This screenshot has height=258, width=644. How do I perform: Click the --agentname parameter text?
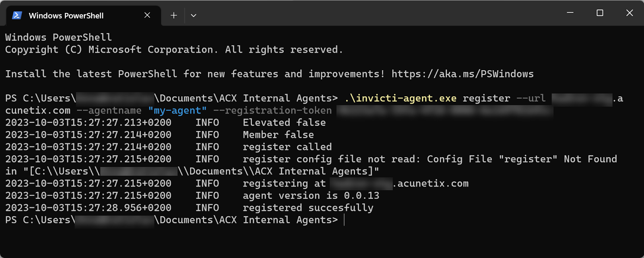(x=109, y=111)
